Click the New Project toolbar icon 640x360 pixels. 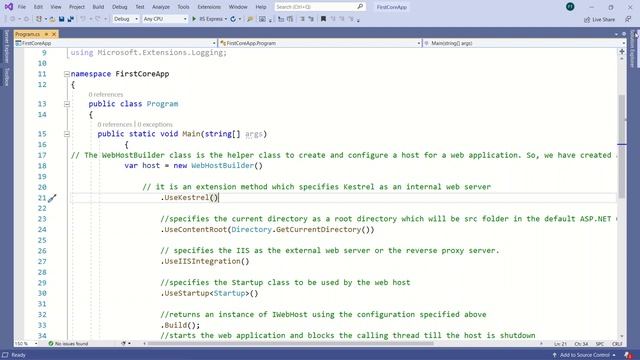click(39, 19)
